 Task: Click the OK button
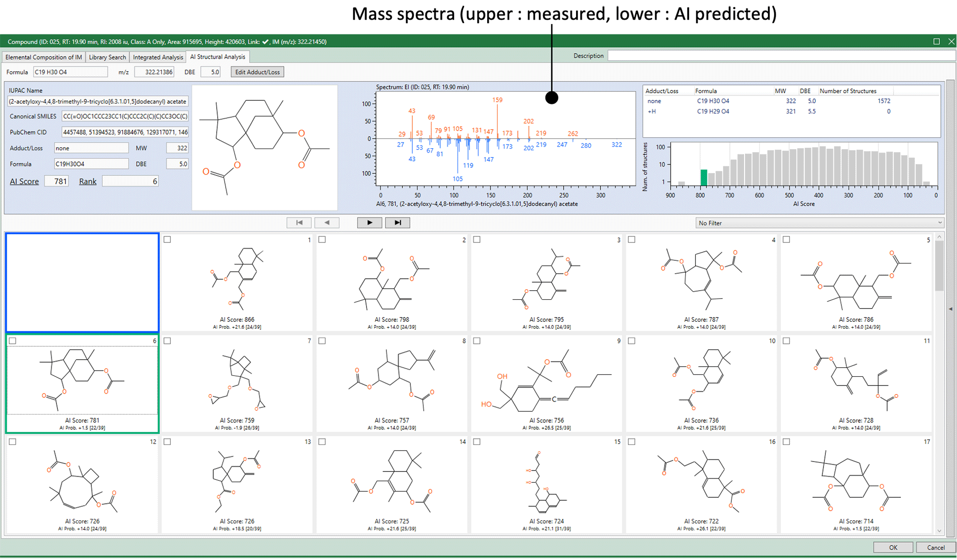pyautogui.click(x=893, y=548)
